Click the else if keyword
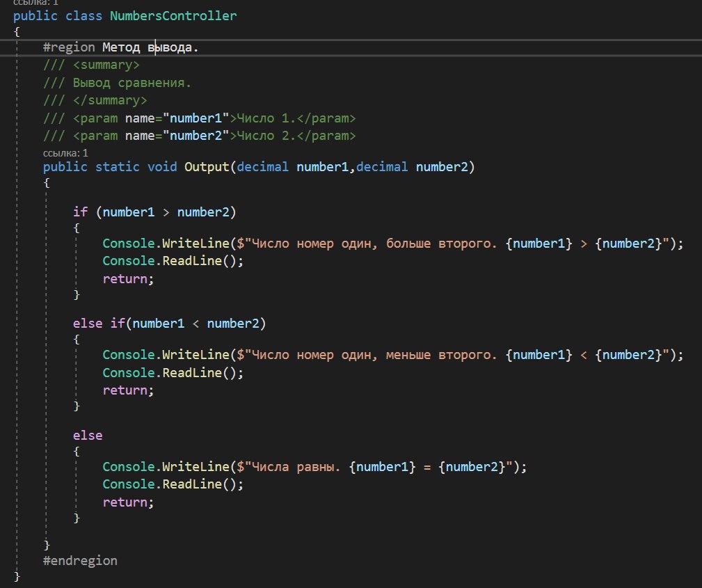 point(102,323)
